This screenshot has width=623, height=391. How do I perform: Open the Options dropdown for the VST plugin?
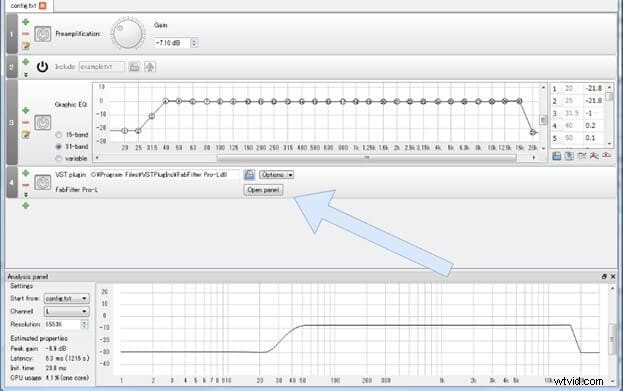(x=277, y=174)
